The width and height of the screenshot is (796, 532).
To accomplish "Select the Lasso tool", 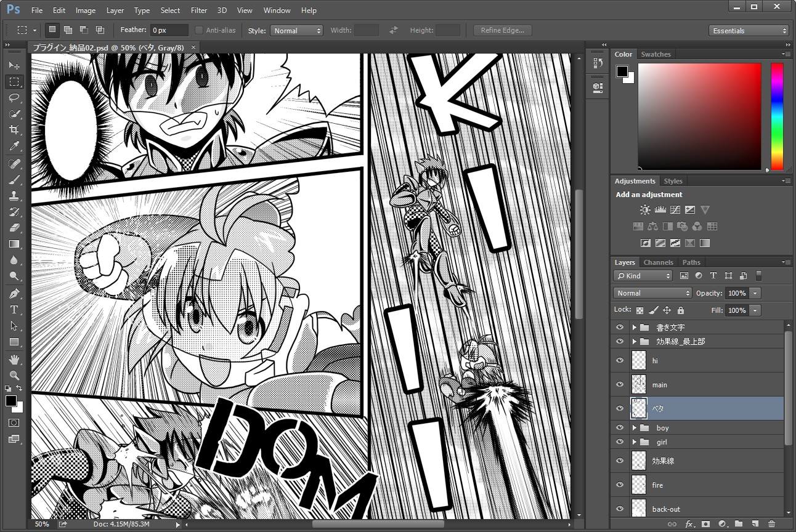I will tap(14, 97).
